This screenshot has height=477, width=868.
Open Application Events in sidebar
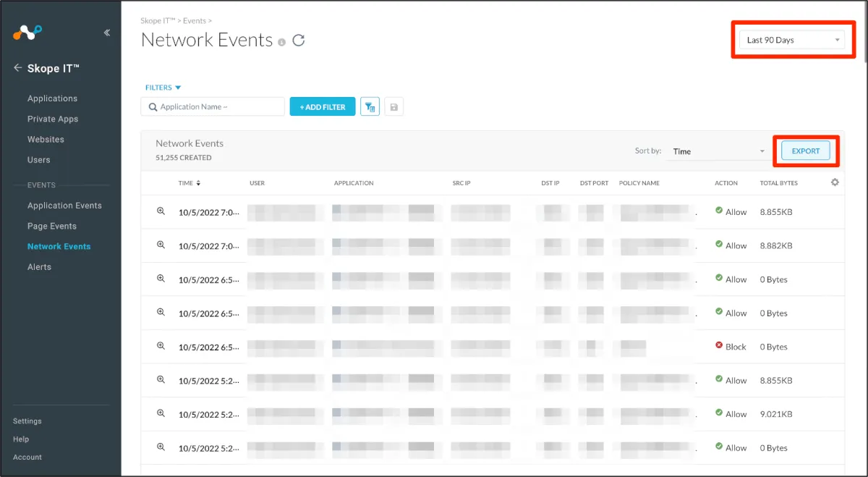[64, 206]
